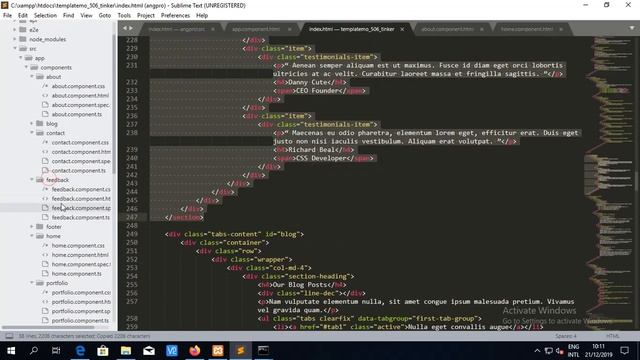Collapse the app folder arrow

(21, 58)
